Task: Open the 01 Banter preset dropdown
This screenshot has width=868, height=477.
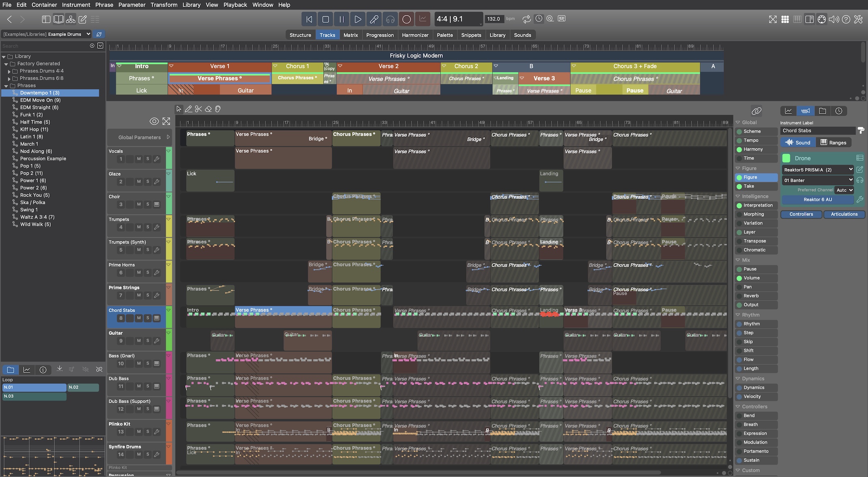Action: click(818, 180)
